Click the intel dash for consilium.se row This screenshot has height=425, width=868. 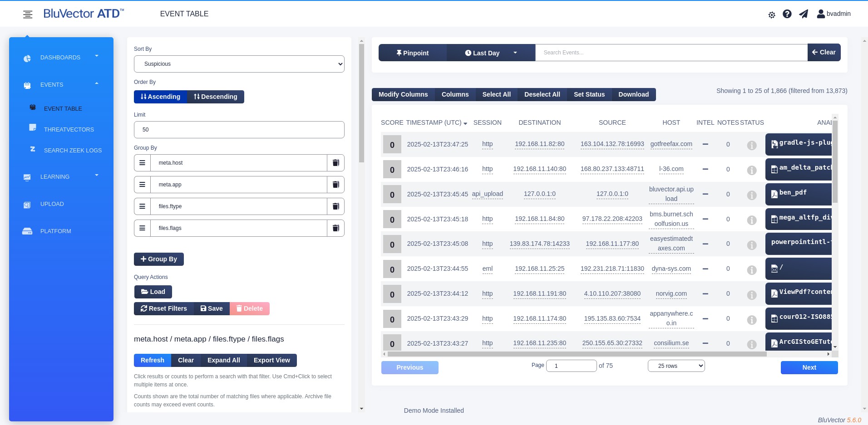pos(705,343)
